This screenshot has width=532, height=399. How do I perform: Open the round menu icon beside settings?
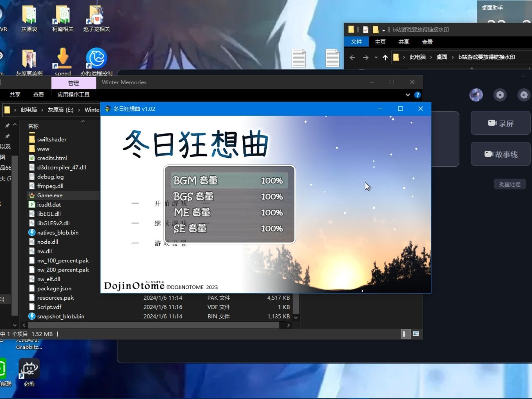point(524,95)
